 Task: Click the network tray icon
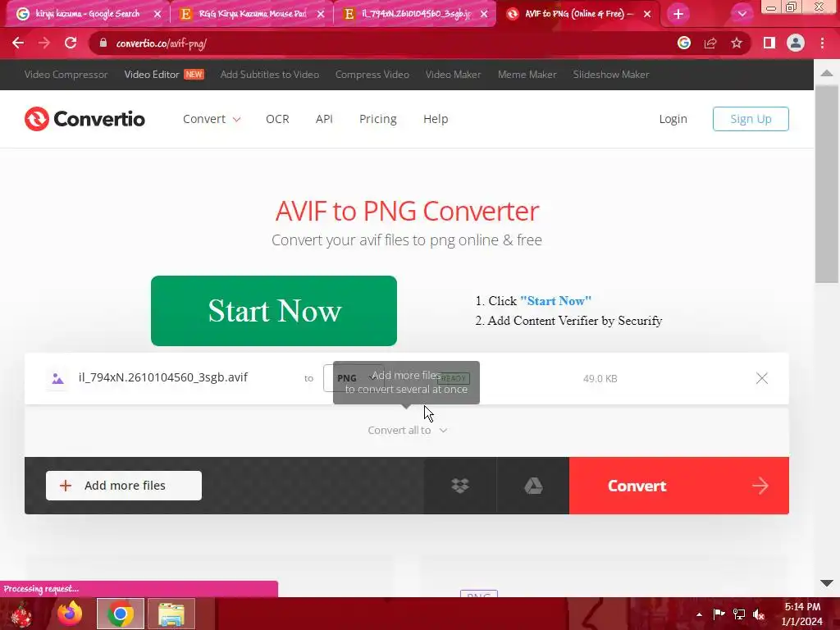pos(739,614)
